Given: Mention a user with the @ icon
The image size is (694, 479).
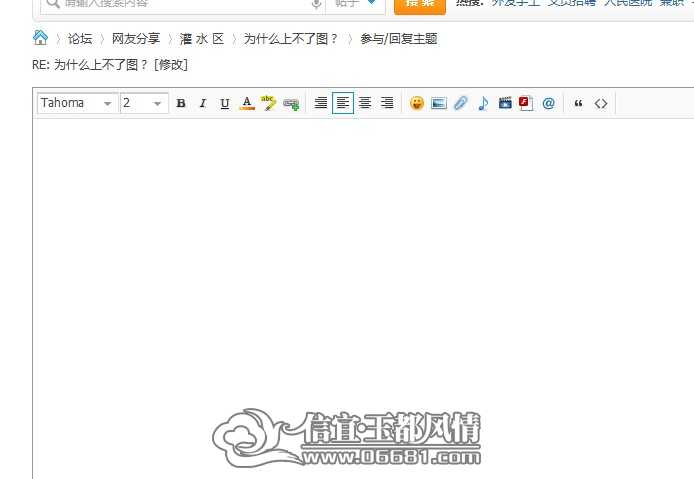Looking at the screenshot, I should tap(548, 103).
